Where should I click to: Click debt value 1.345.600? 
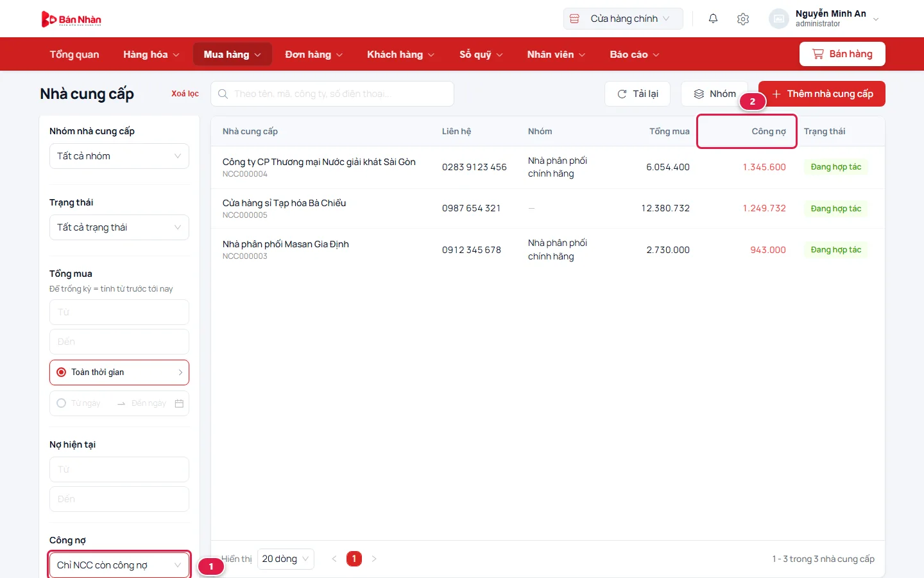(764, 167)
